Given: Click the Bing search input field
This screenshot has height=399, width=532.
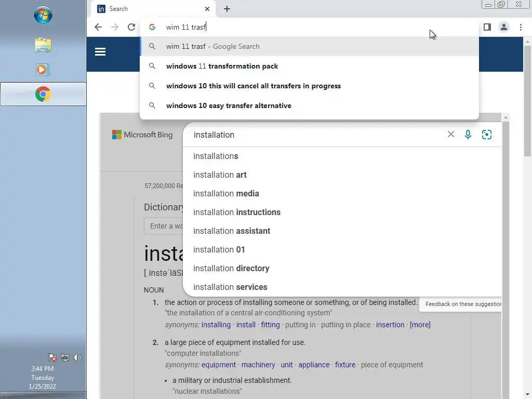Looking at the screenshot, I should (315, 135).
